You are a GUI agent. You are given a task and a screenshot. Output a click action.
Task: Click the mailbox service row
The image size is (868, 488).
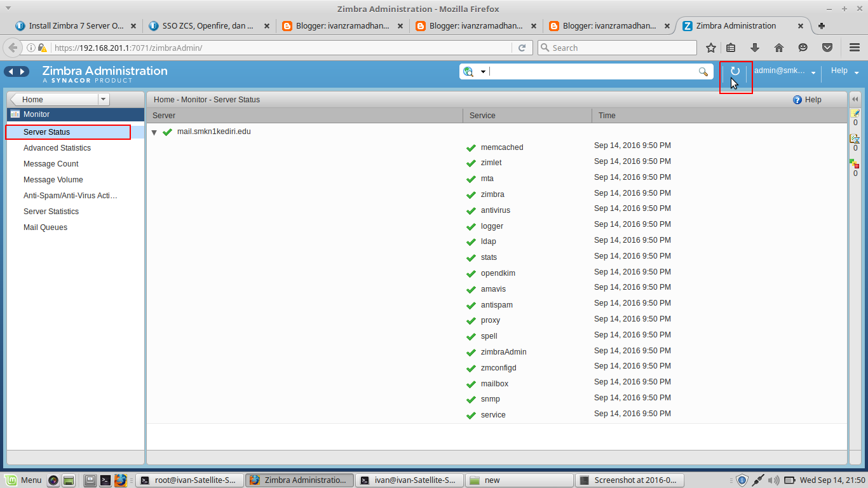494,384
